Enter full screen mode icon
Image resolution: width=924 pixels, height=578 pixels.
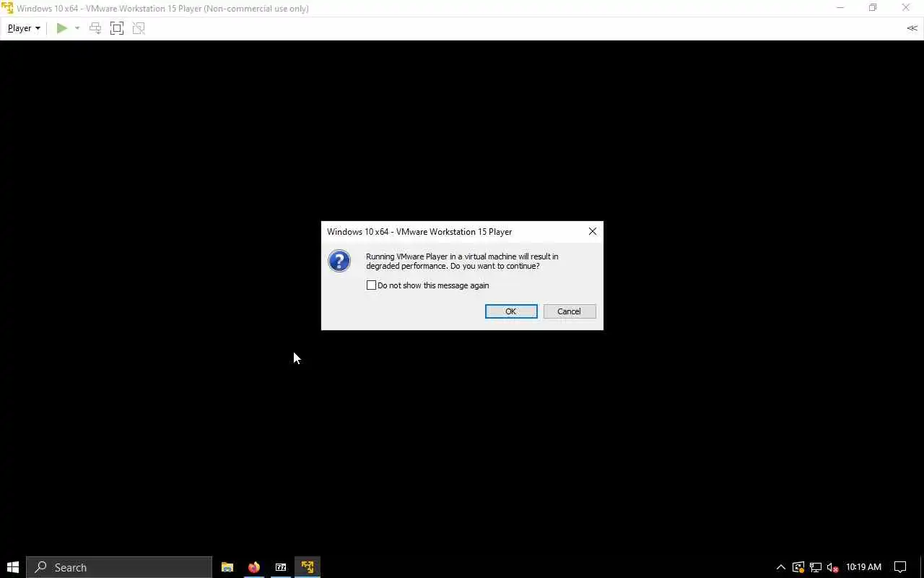pos(117,28)
